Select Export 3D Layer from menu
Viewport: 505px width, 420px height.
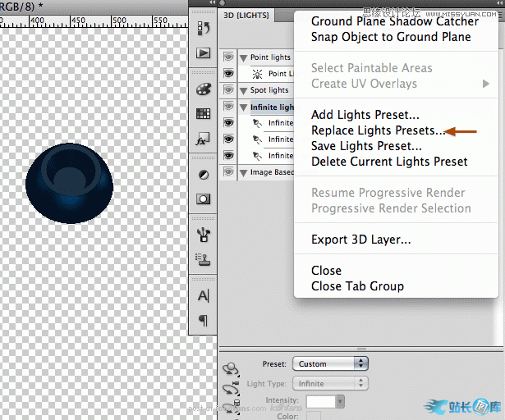tap(360, 240)
